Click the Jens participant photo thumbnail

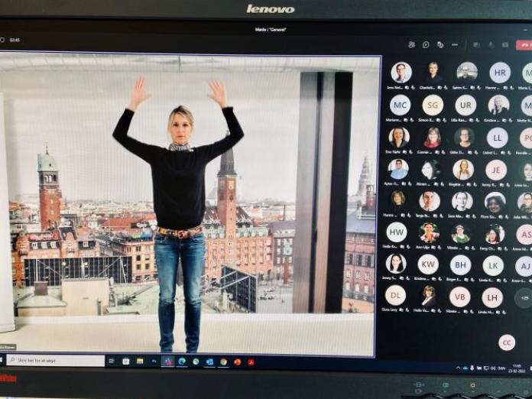pyautogui.click(x=401, y=73)
